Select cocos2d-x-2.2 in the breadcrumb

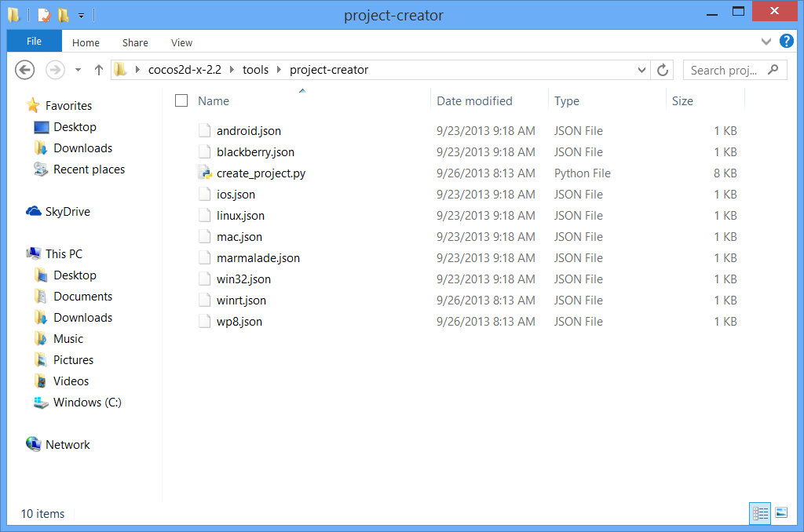185,70
